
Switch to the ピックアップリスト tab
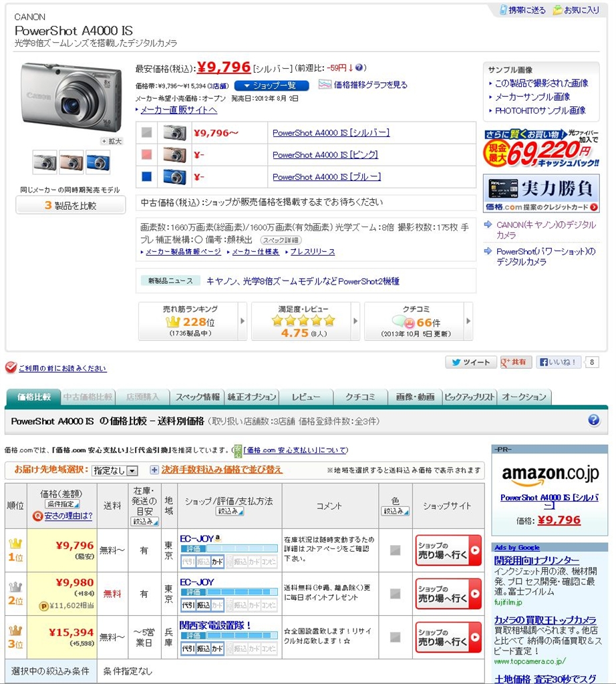470,397
